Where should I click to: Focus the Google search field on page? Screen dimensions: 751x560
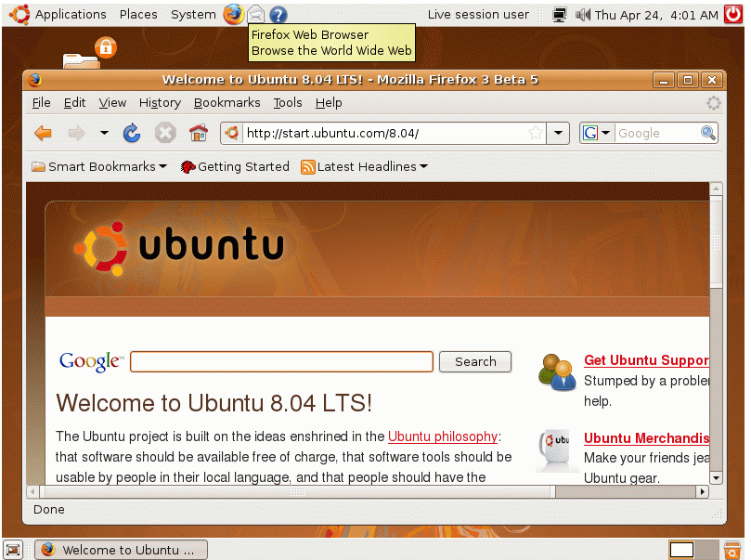tap(281, 361)
